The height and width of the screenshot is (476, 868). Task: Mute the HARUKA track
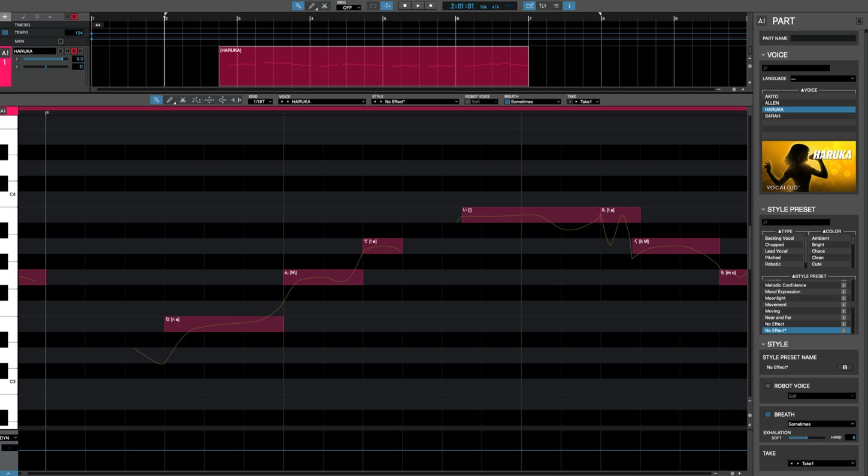click(x=68, y=51)
